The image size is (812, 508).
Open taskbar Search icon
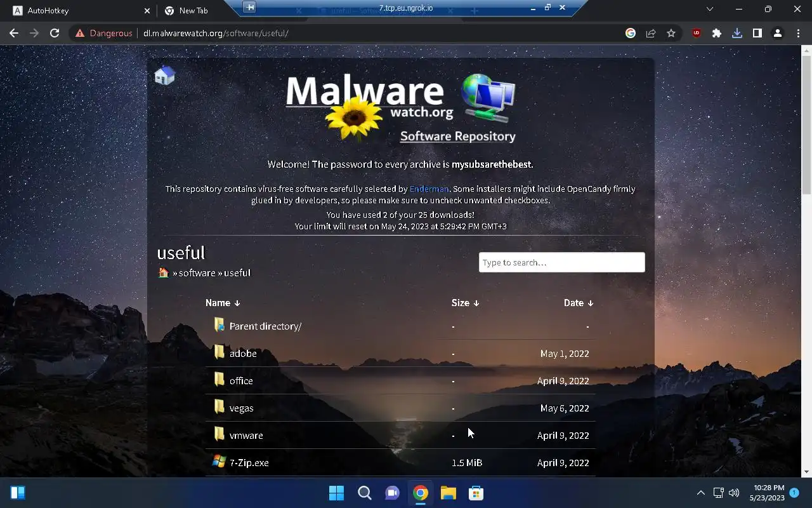(364, 493)
